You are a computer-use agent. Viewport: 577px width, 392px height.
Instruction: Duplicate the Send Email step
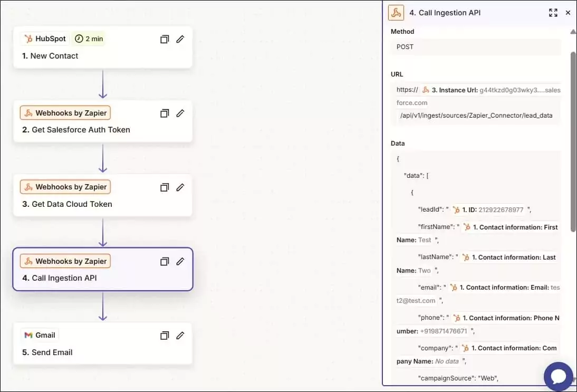[x=165, y=336]
